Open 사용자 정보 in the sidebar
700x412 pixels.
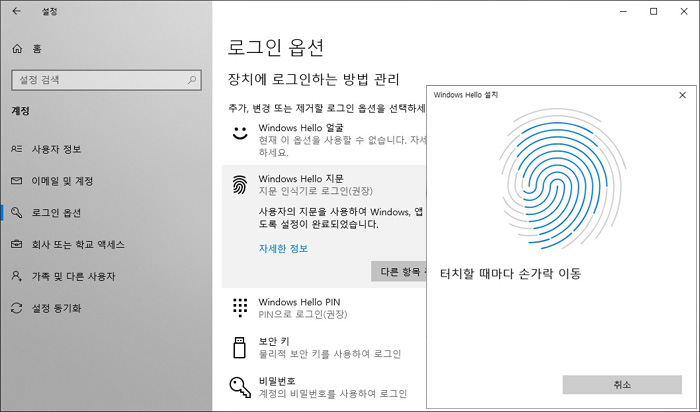(56, 148)
